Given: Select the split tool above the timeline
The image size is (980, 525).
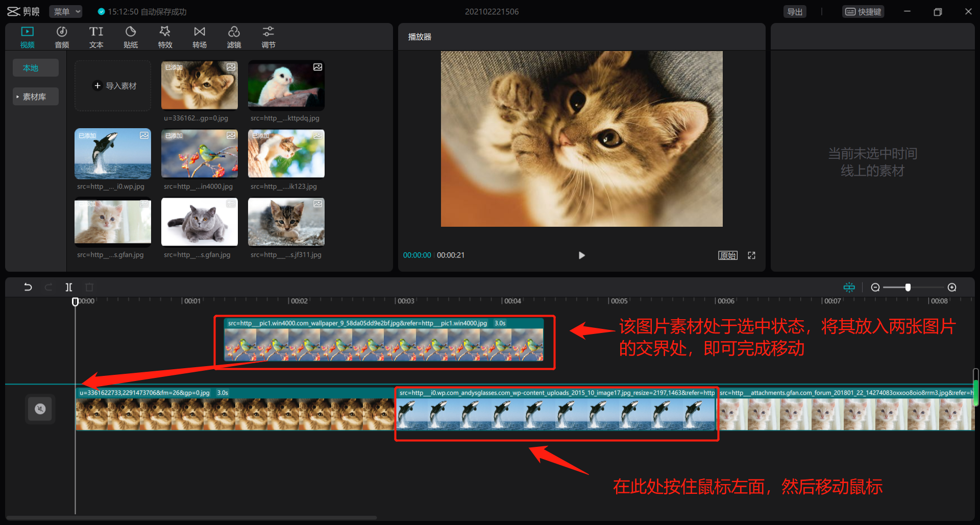Looking at the screenshot, I should click(69, 287).
